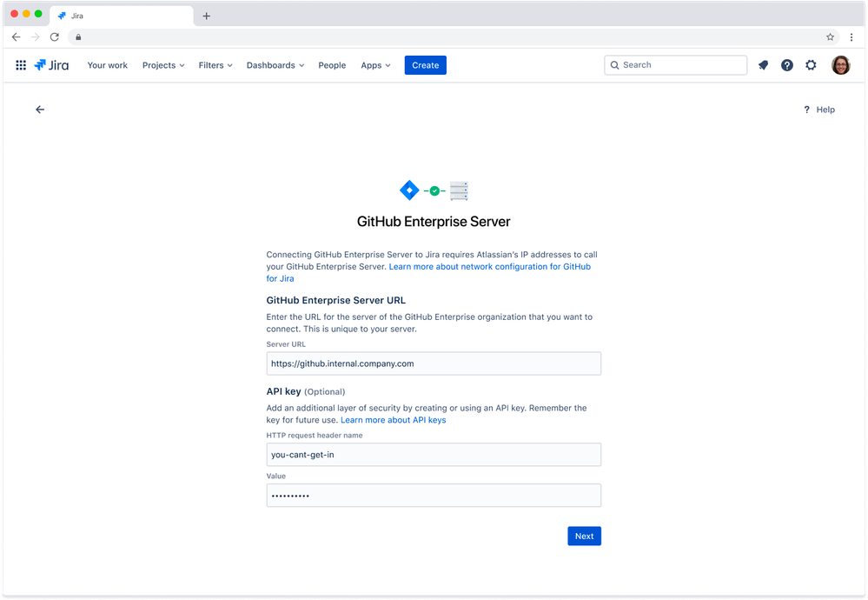Go back with the page back arrow
The image size is (868, 600).
point(40,110)
